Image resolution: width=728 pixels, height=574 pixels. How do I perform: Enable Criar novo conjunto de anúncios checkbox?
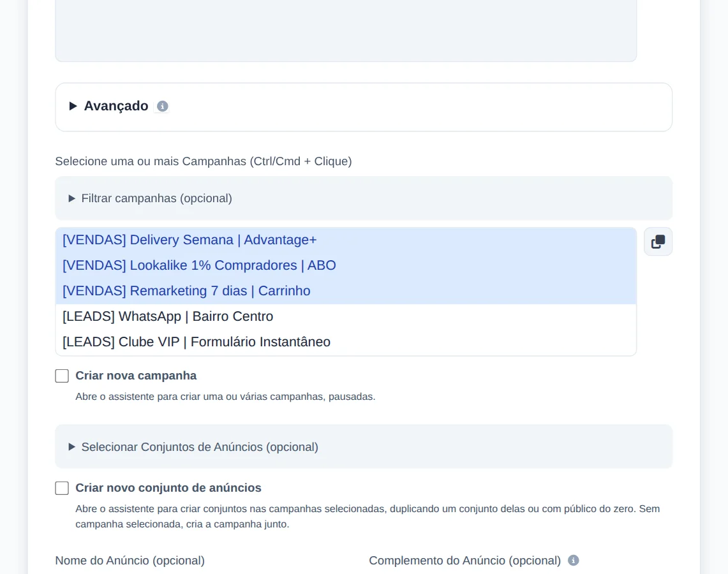(62, 488)
